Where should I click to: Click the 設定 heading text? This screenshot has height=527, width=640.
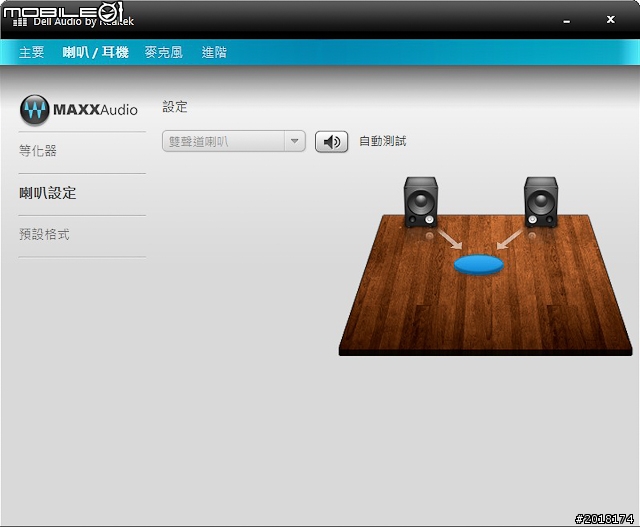click(x=175, y=107)
